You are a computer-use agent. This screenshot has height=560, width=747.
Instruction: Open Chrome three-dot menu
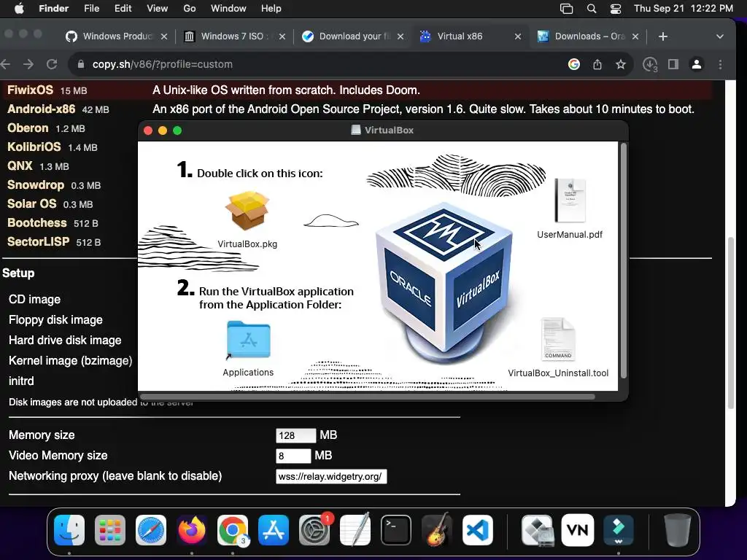(x=720, y=64)
